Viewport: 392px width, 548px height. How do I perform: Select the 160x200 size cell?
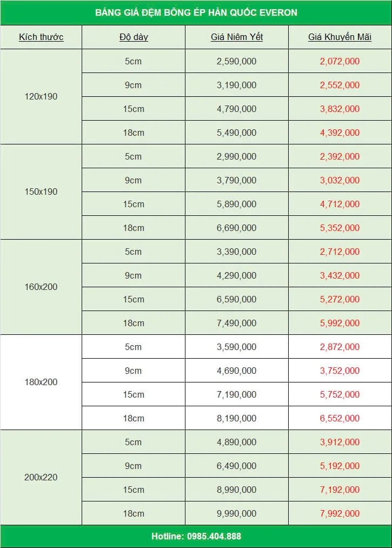point(41,287)
